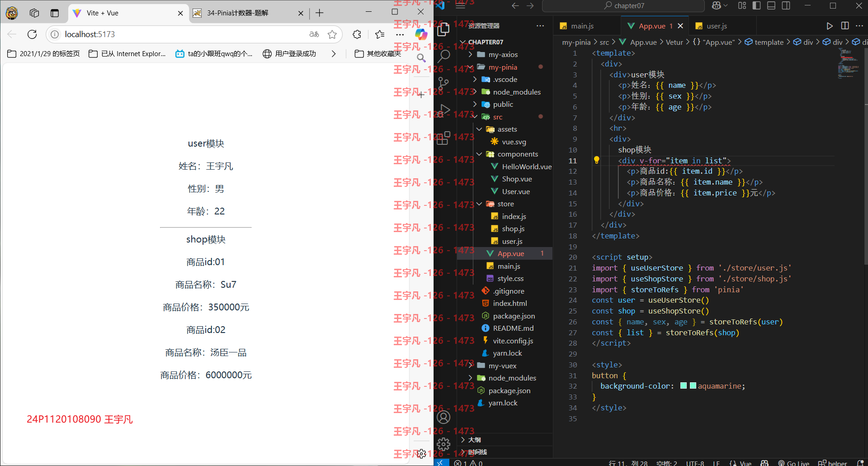Open editor More Actions ellipsis menu

[859, 26]
